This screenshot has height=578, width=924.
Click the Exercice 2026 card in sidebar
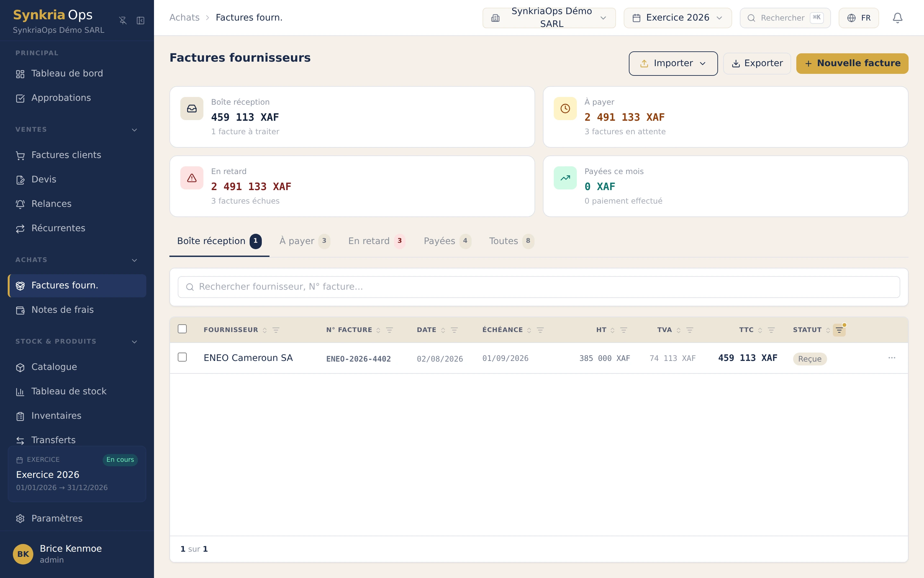pyautogui.click(x=77, y=474)
